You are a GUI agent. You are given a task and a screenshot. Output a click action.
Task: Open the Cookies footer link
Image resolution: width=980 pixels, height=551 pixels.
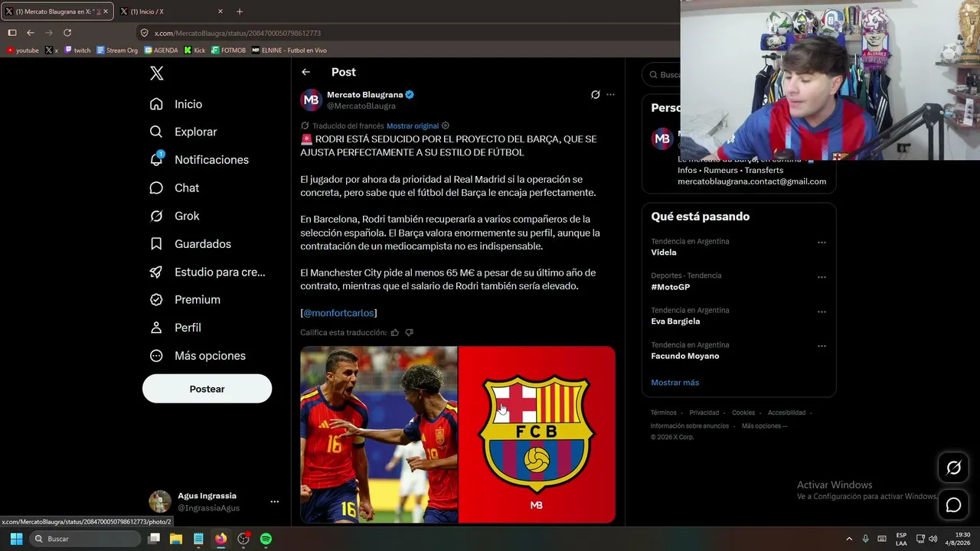[x=743, y=412]
